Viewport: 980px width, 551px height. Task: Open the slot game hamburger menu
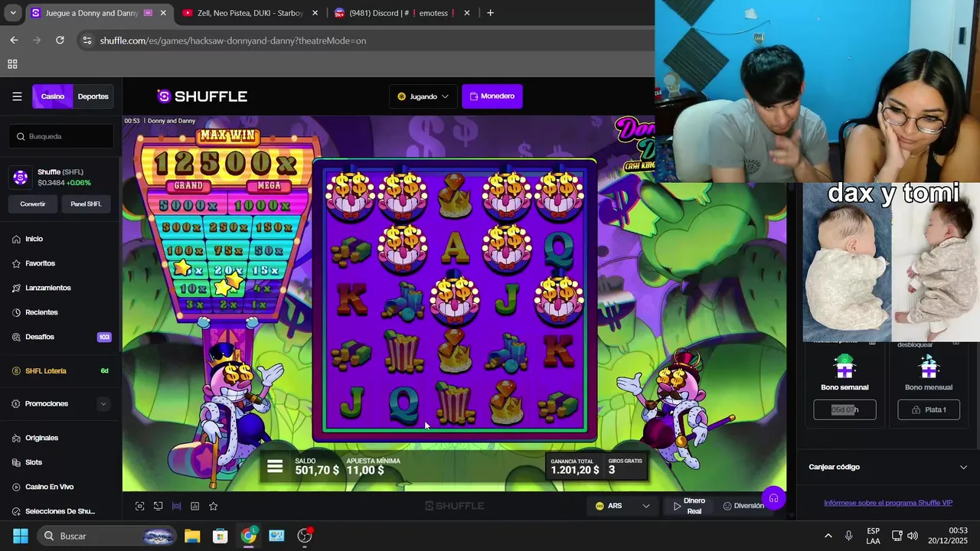(275, 467)
